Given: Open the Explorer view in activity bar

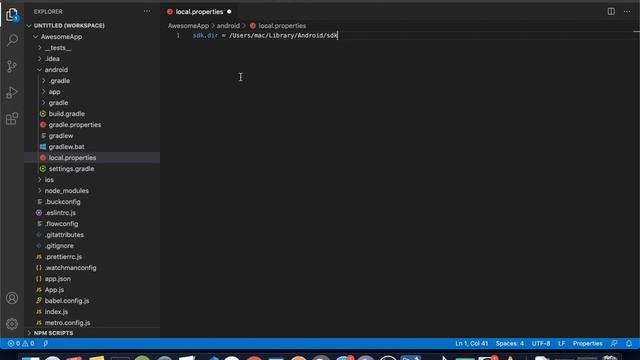Looking at the screenshot, I should (x=12, y=15).
